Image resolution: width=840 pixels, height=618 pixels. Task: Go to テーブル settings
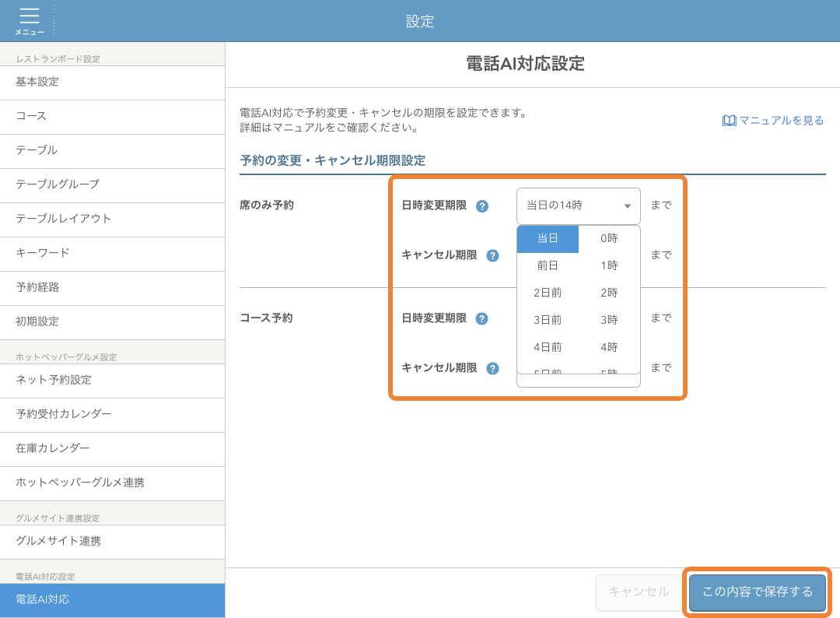[x=113, y=151]
